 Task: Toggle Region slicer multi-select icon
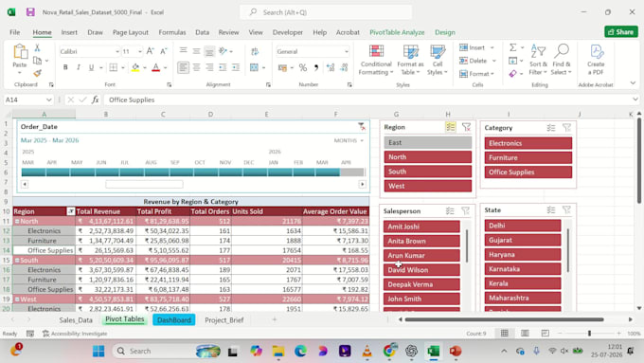451,127
